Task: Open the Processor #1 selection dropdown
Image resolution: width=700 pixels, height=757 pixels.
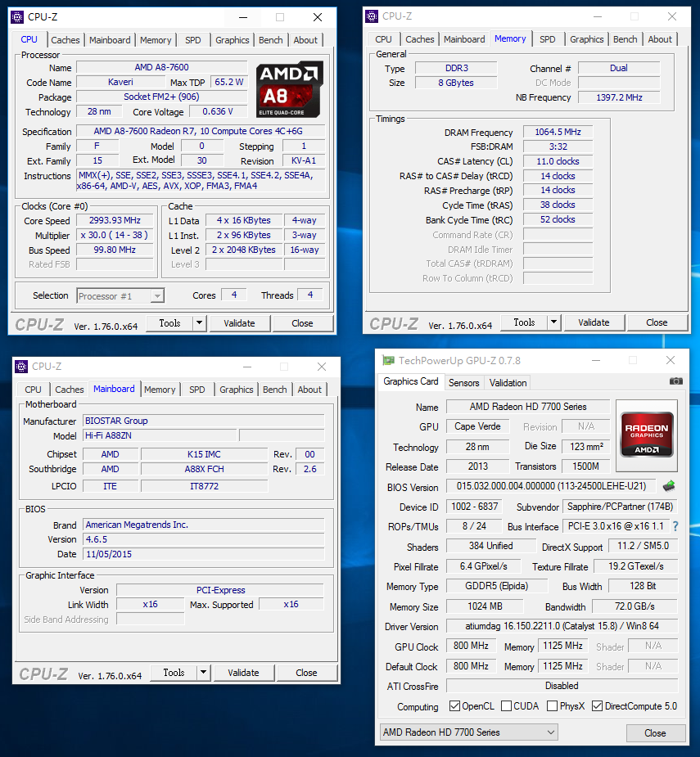Action: tap(120, 296)
